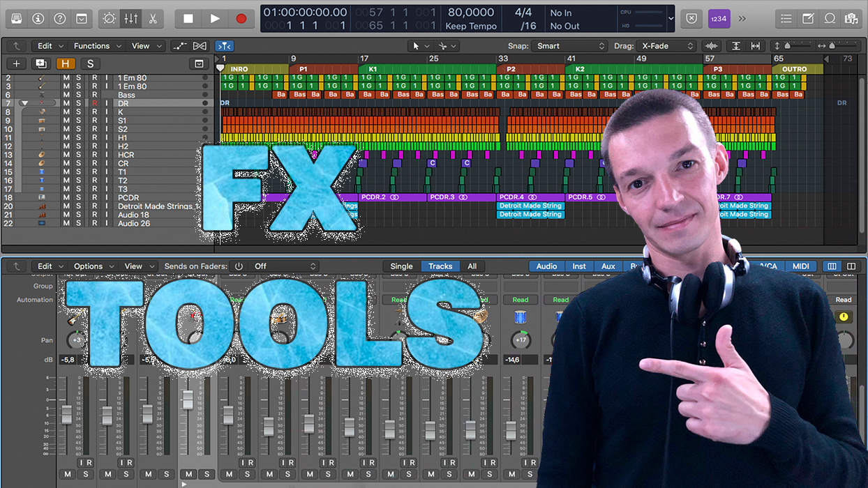
Task: Show the Toolbar via the tray icon
Action: pyautogui.click(x=82, y=18)
